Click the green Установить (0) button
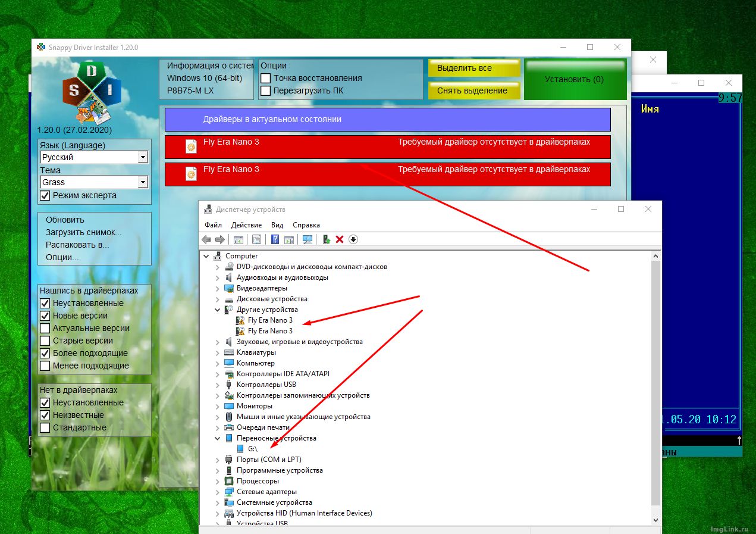 click(x=574, y=79)
